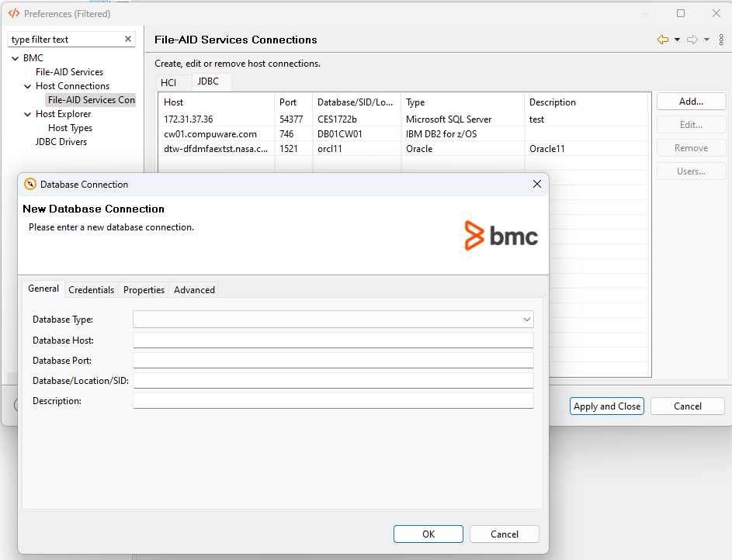Maximize the Preferences window
The height and width of the screenshot is (560, 732).
pos(681,13)
